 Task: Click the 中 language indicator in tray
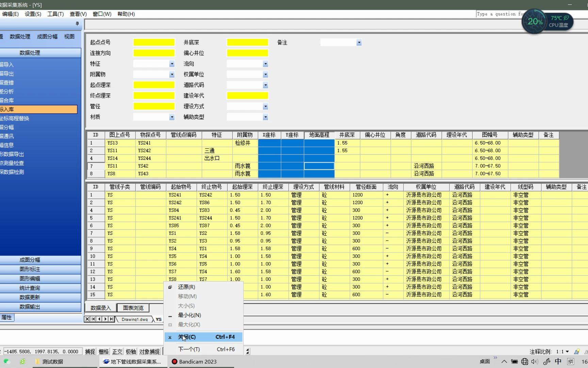click(x=558, y=362)
